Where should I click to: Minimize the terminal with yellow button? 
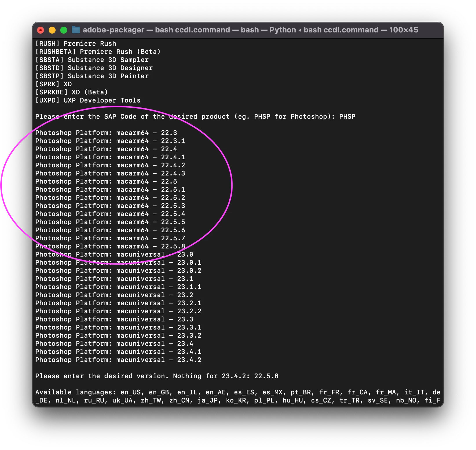tap(52, 30)
